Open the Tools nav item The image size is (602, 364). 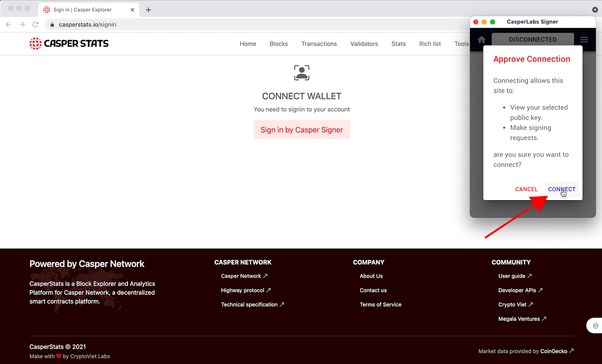(462, 44)
